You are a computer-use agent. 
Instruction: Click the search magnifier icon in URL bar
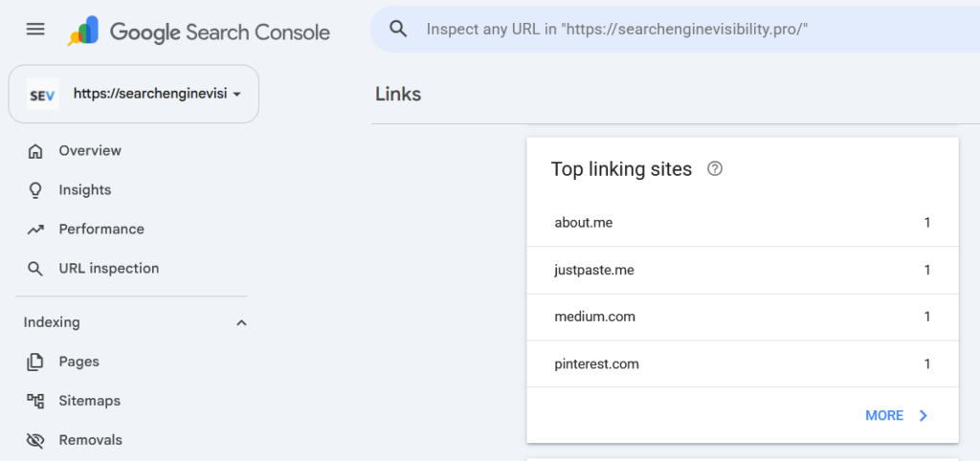398,29
